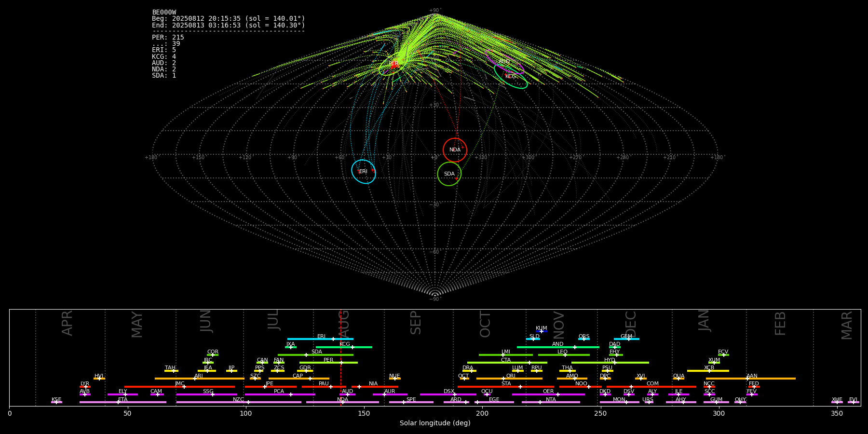The width and height of the screenshot is (868, 434).
Task: Click the LEO shower bar in the timeline
Action: pos(564,355)
